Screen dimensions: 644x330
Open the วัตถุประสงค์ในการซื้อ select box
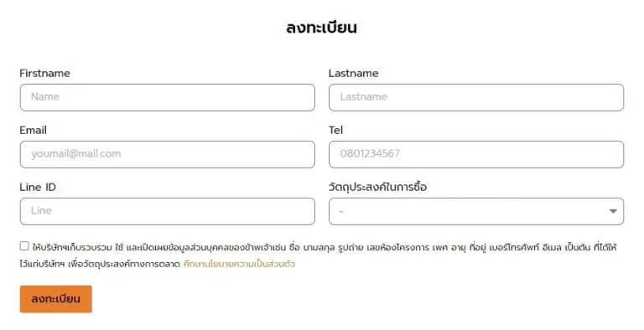tap(476, 211)
